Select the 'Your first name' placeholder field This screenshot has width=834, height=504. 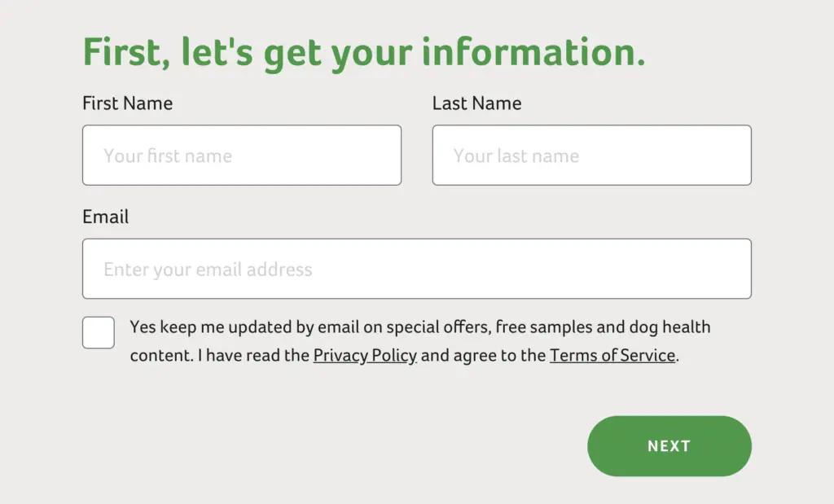(241, 155)
